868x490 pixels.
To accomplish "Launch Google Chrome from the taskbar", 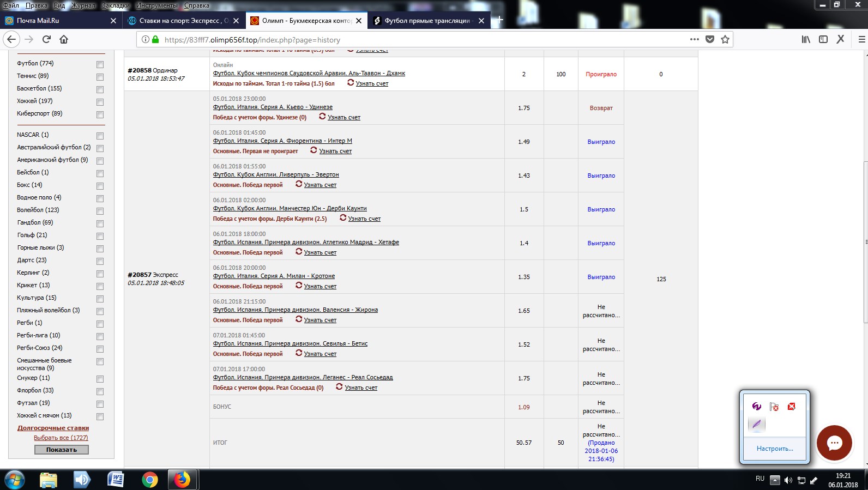I will coord(149,480).
